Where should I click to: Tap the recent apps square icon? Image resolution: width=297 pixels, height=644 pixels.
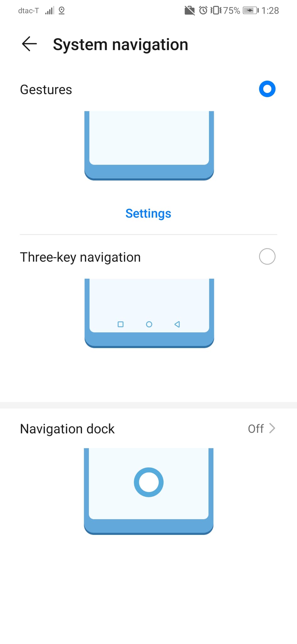pyautogui.click(x=120, y=324)
